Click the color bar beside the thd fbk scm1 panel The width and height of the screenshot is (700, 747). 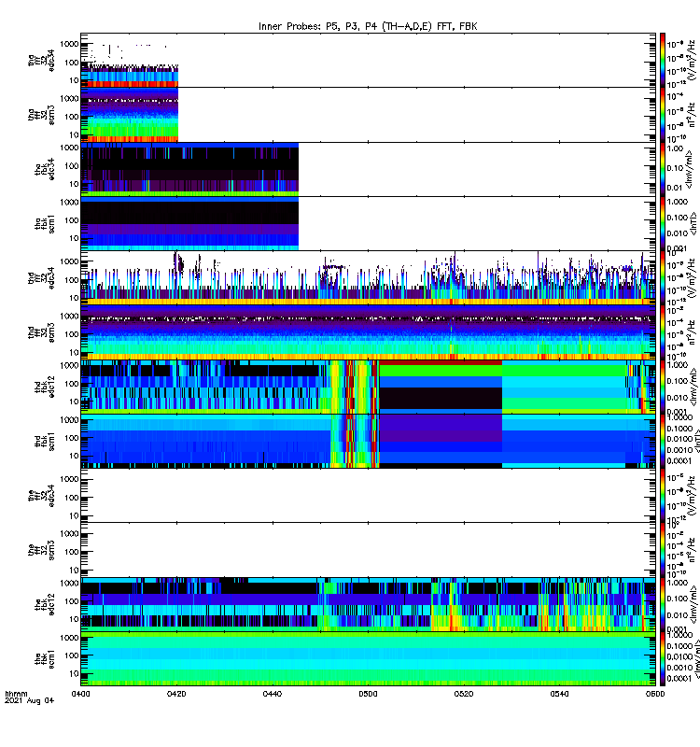pyautogui.click(x=663, y=441)
